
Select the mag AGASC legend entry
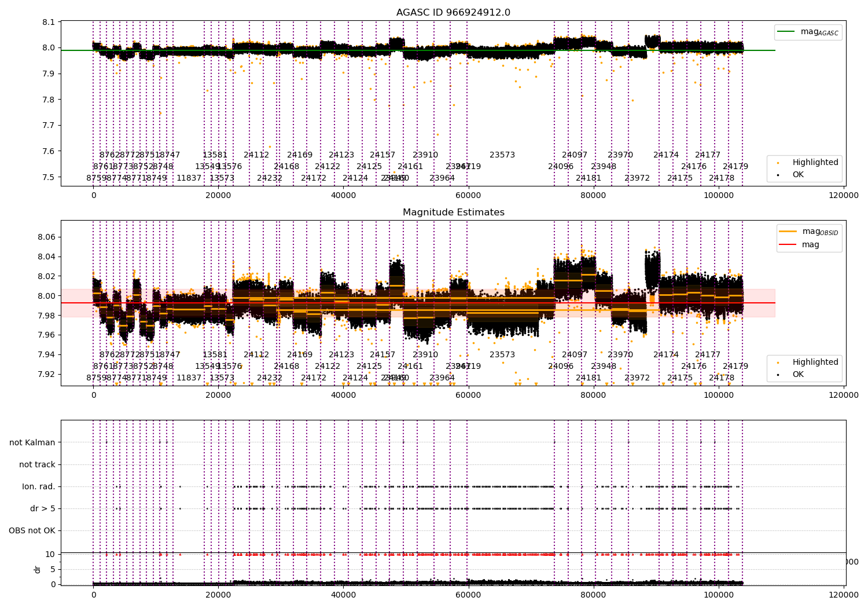click(x=808, y=32)
